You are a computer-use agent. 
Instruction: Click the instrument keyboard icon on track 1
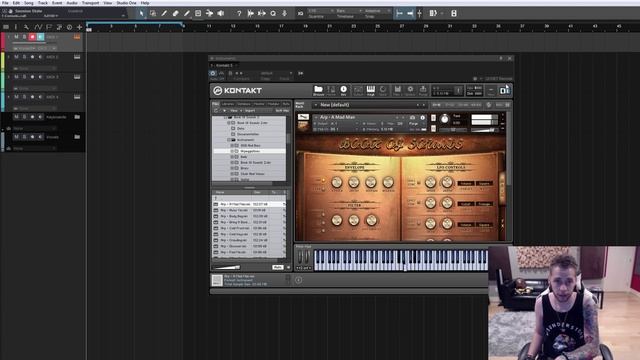[77, 37]
